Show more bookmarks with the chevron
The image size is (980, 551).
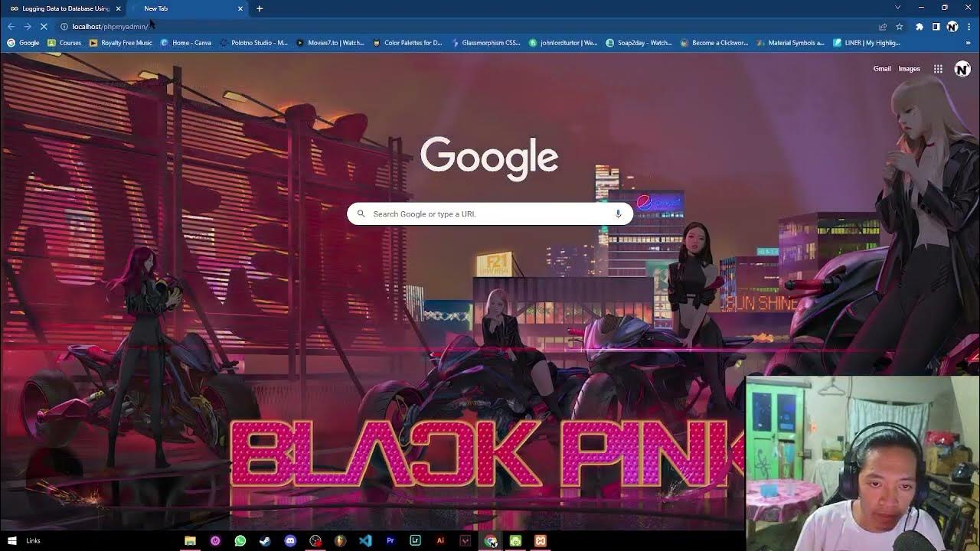coord(968,43)
